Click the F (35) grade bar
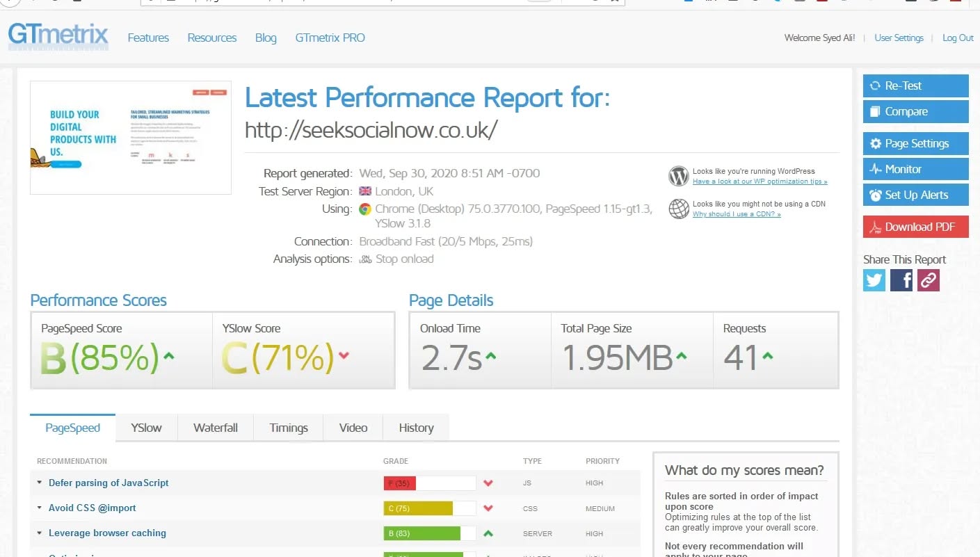980x557 pixels. [x=429, y=483]
